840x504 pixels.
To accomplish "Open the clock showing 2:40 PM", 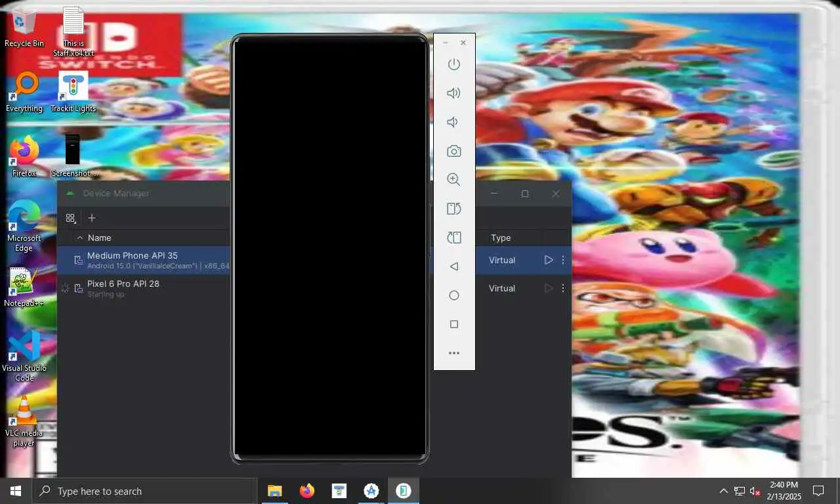I will (784, 491).
